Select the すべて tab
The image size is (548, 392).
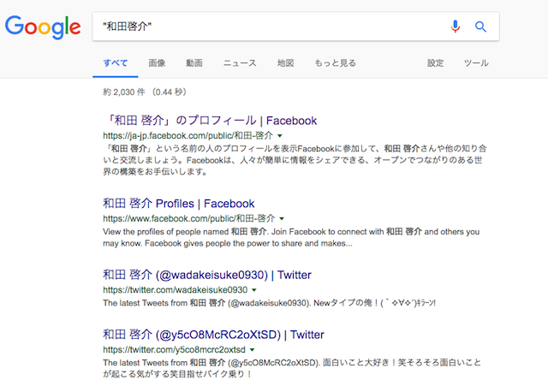click(116, 63)
